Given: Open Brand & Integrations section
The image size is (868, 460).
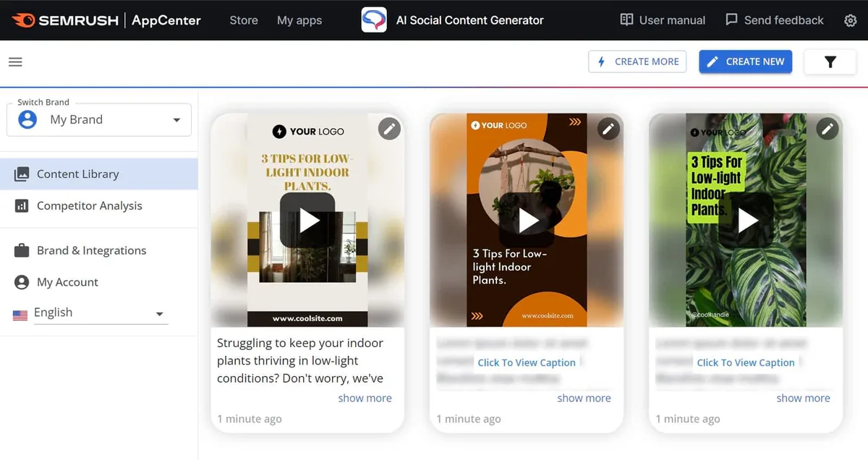Looking at the screenshot, I should coord(99,250).
